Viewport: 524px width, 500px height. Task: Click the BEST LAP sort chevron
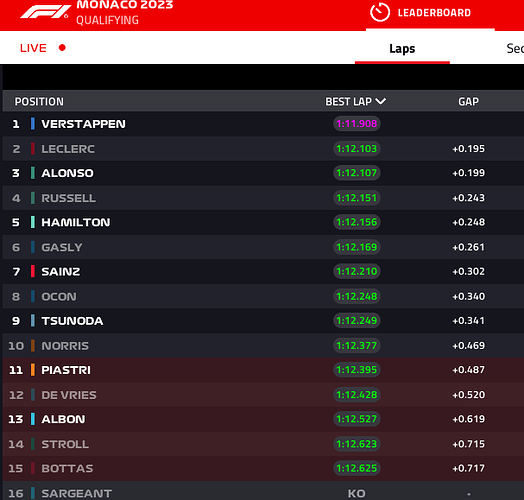pos(381,101)
